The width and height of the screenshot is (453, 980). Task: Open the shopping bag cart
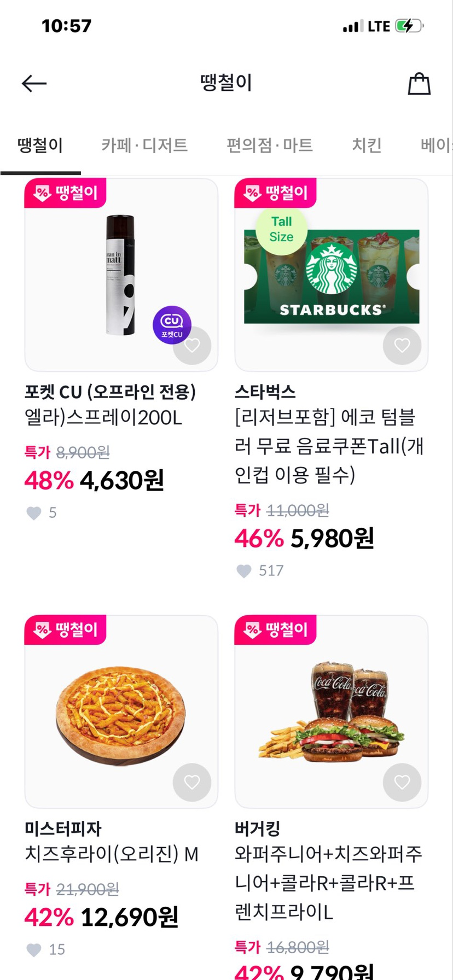tap(419, 84)
